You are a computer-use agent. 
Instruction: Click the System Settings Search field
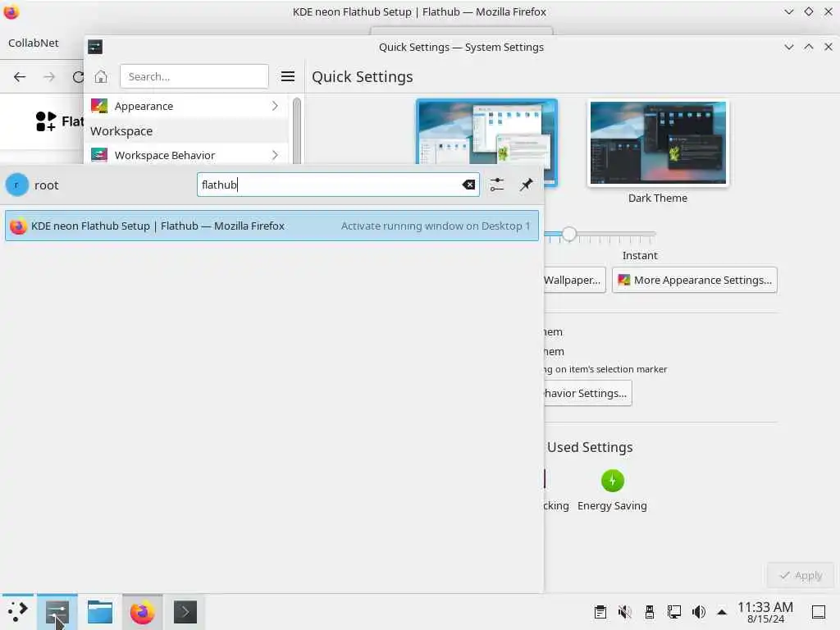pos(194,76)
